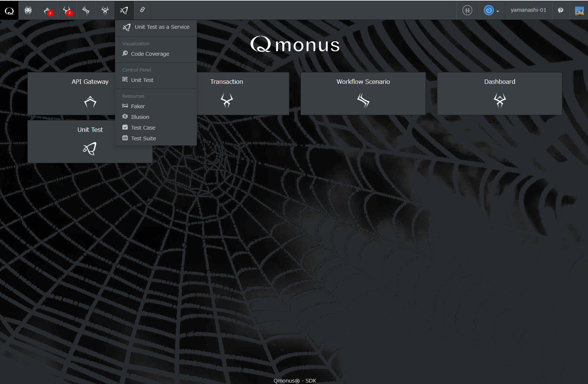Expand the blue timer dropdown arrow
This screenshot has height=384, width=588.
click(498, 11)
